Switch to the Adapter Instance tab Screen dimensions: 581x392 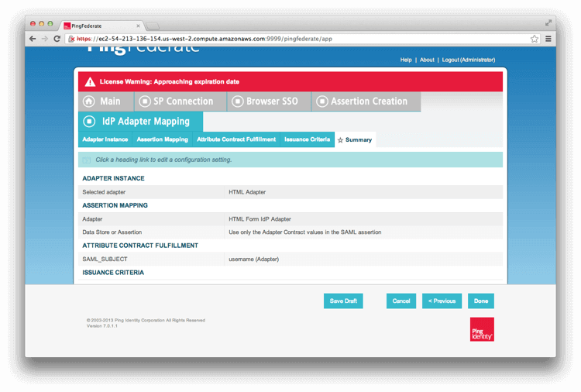pos(105,140)
